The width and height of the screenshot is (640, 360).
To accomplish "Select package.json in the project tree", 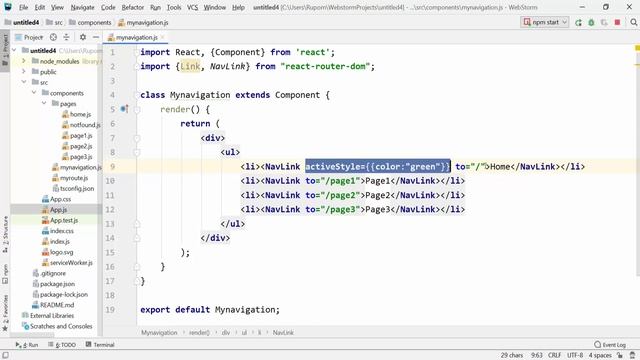I will point(57,284).
